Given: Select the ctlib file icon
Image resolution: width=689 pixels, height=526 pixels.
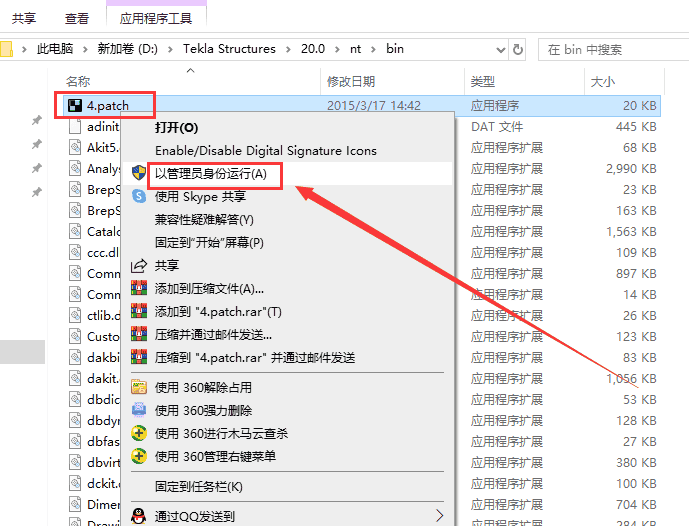Looking at the screenshot, I should tap(75, 315).
